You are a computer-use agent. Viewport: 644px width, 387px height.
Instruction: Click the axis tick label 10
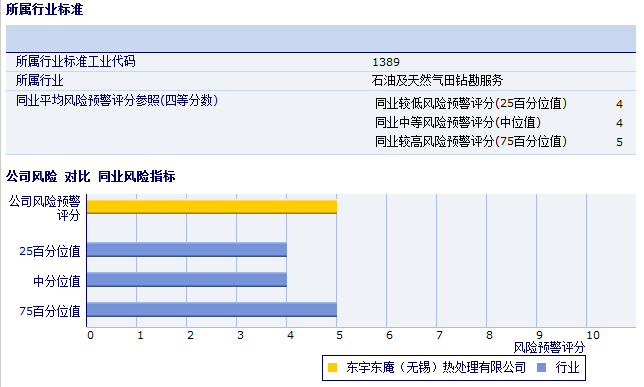[x=592, y=335]
